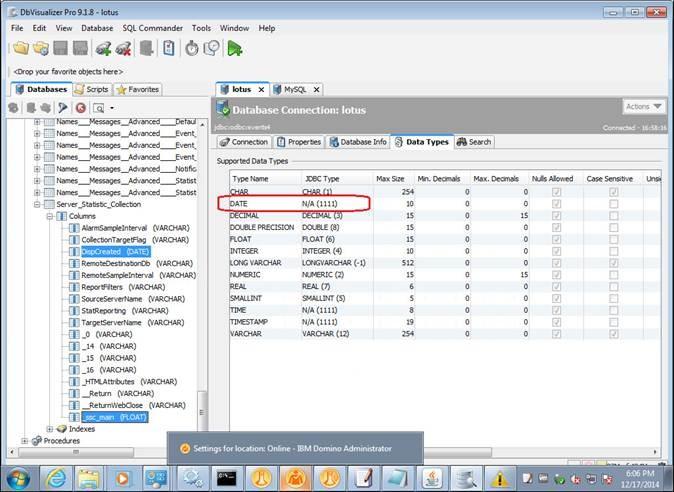
Task: Toggle Nulls Allowed checkbox in CHAR row
Action: pos(556,192)
